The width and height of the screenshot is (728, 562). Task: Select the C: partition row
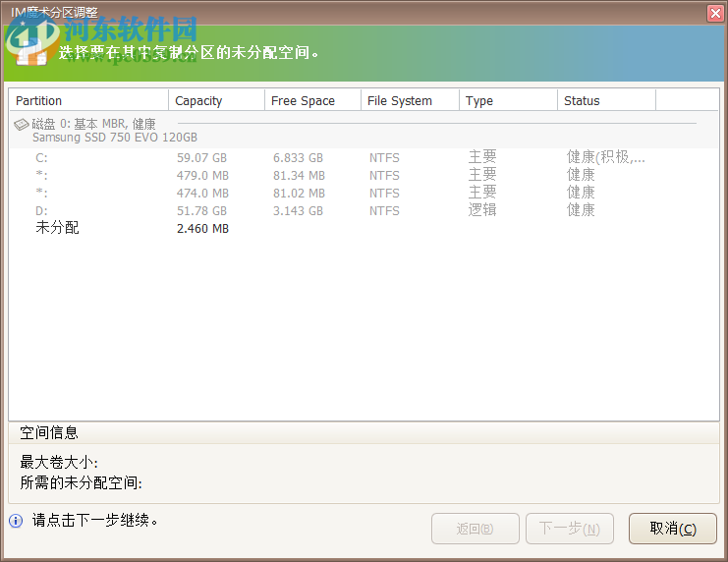tap(364, 158)
